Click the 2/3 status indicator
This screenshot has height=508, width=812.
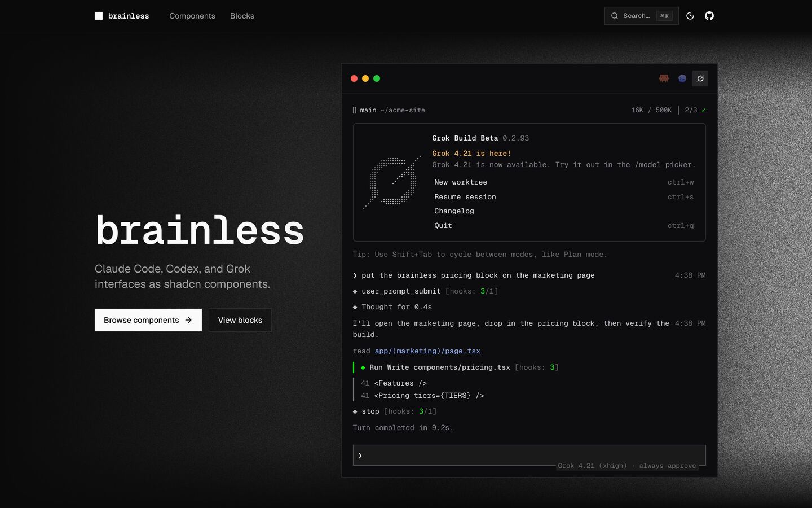(695, 110)
